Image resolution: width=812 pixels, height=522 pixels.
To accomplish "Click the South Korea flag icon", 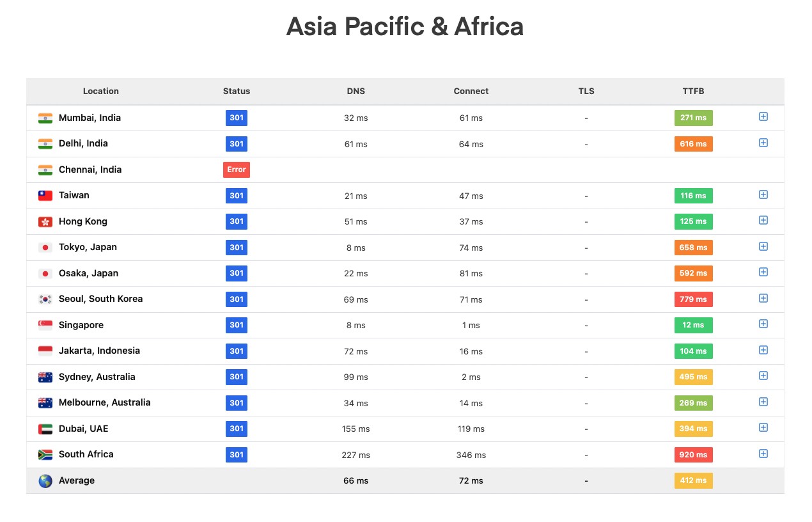I will pyautogui.click(x=45, y=299).
